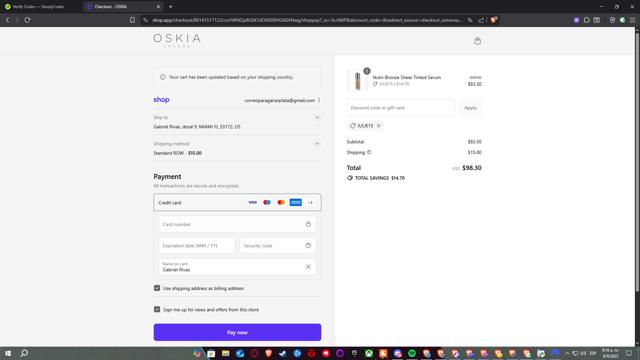This screenshot has width=640, height=360.
Task: Click the email address text
Action: [280, 100]
